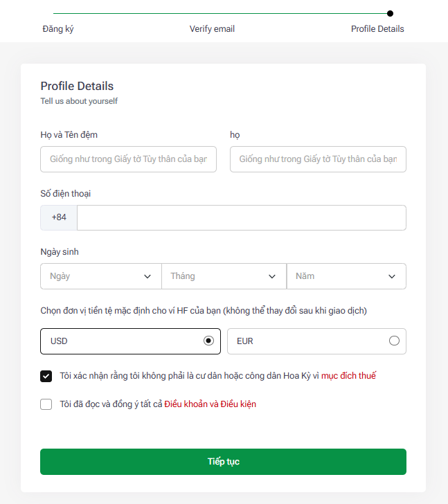Click the Năm dropdown chevron arrow

click(x=392, y=276)
